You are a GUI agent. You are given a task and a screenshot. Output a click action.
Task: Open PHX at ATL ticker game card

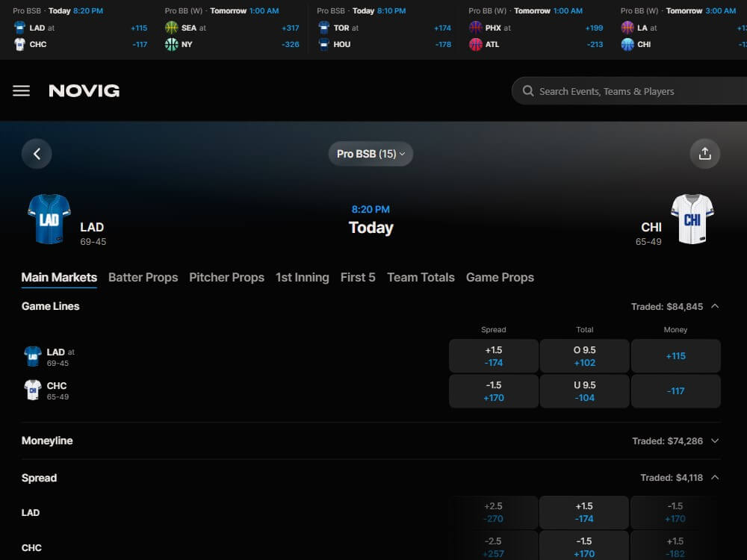pos(536,30)
